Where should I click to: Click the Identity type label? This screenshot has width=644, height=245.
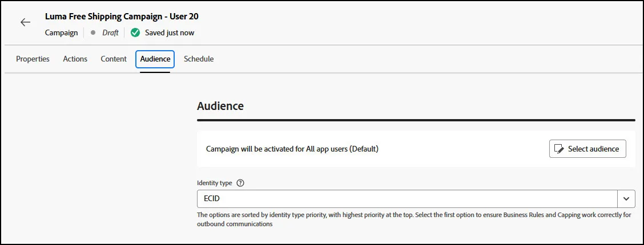(x=215, y=183)
